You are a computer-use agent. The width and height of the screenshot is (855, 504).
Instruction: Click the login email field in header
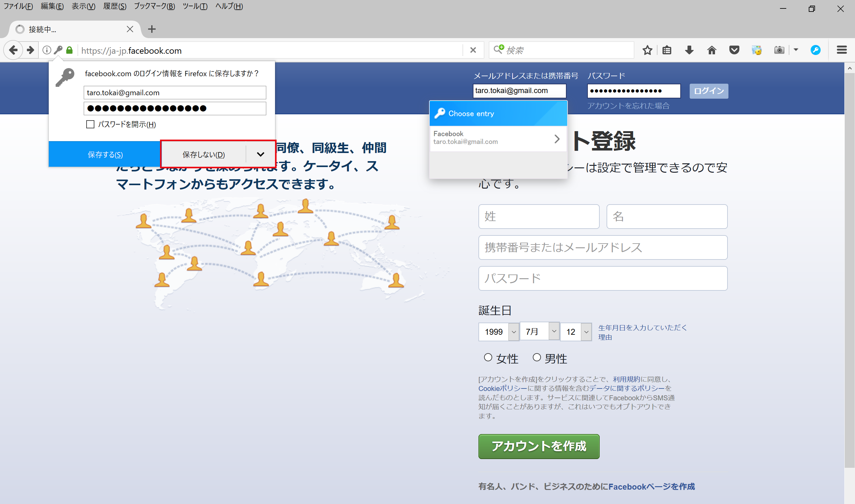519,91
